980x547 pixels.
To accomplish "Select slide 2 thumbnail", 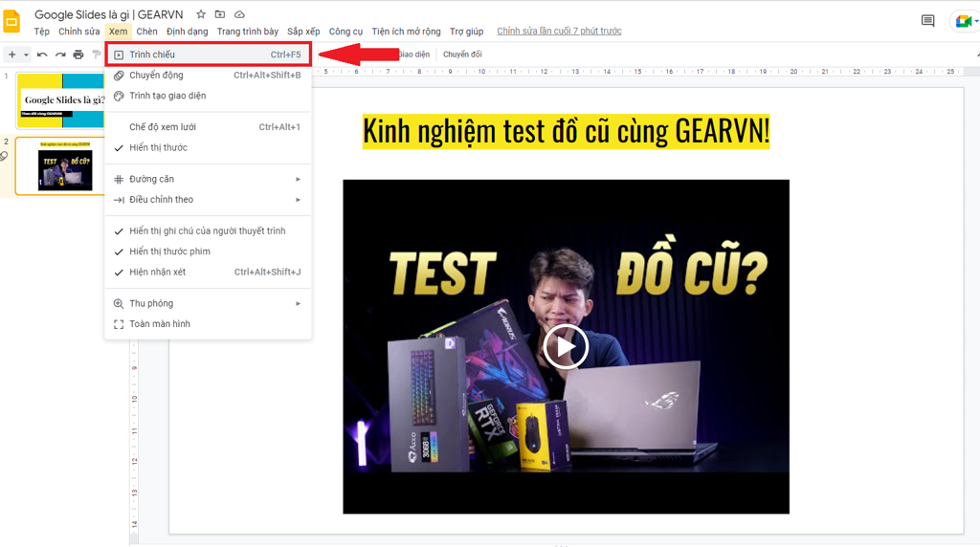I will coord(60,166).
